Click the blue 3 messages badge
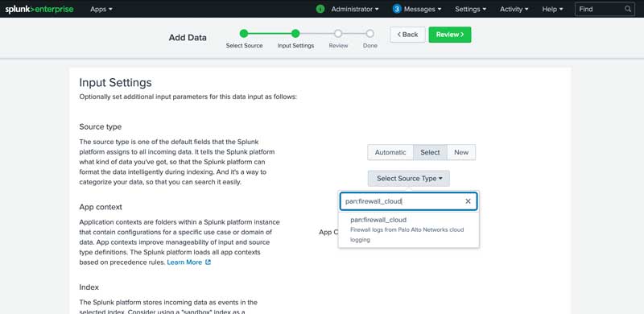Image resolution: width=644 pixels, height=314 pixels. (x=397, y=9)
